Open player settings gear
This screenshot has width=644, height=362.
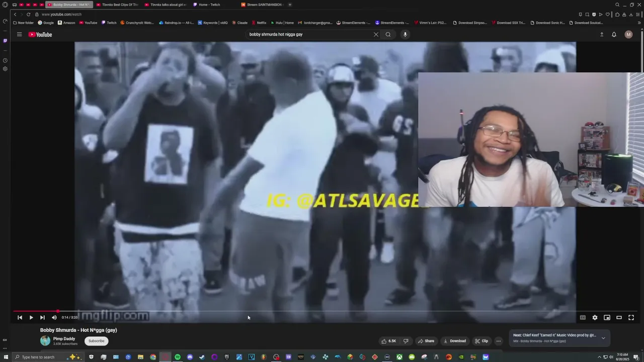pos(595,317)
